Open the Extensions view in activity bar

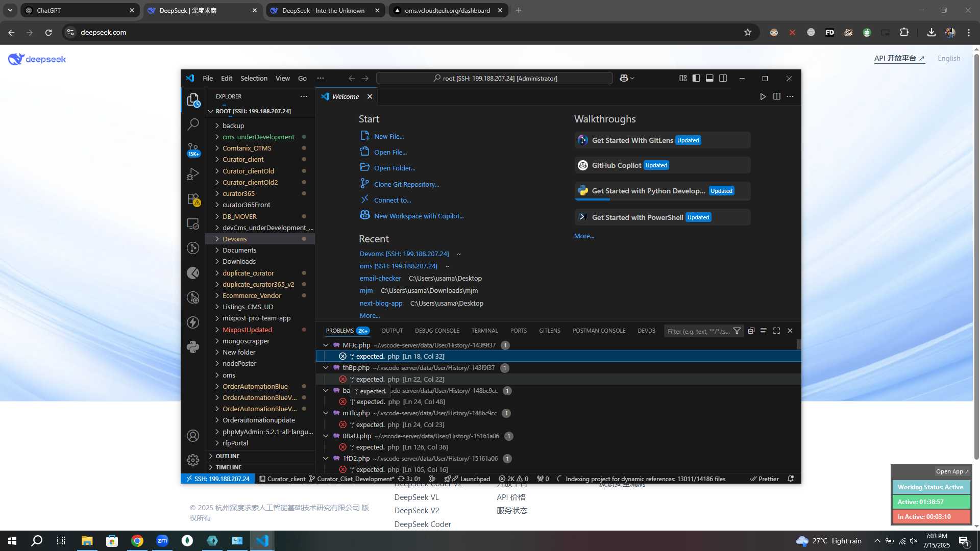click(x=193, y=199)
